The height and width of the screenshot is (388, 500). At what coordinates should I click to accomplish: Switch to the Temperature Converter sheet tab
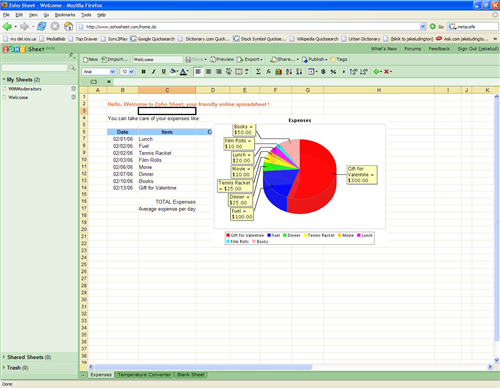point(144,375)
